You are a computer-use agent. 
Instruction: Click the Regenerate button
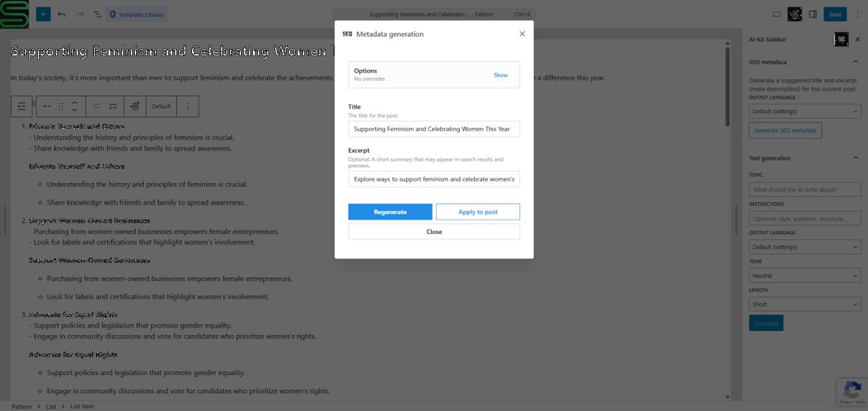[x=390, y=212]
